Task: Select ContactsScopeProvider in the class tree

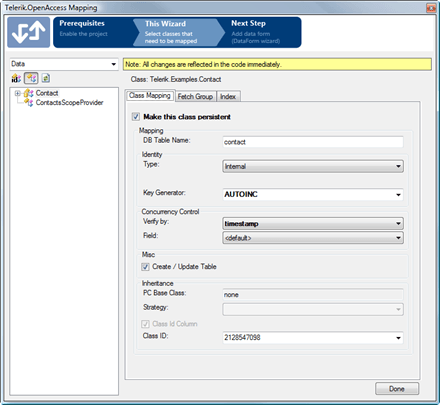Action: click(69, 103)
